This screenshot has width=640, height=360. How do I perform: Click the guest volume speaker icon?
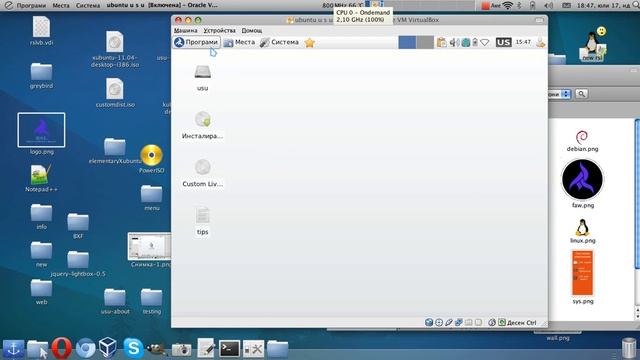454,42
